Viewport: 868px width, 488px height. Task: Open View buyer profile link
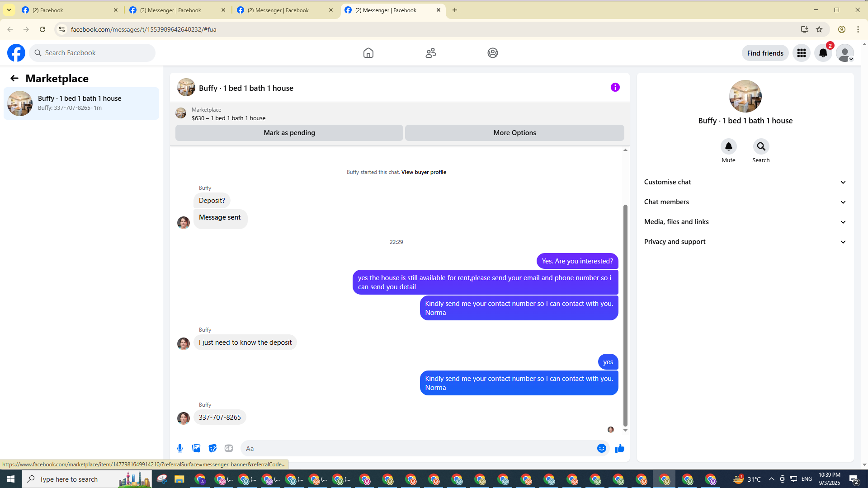(x=424, y=172)
